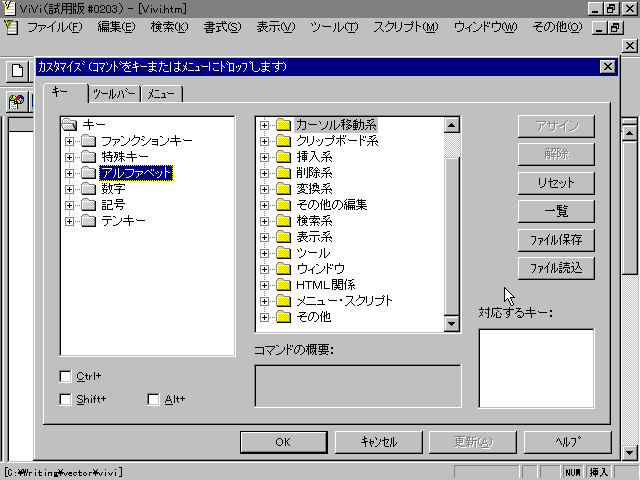Click the その他の編集 folder icon
This screenshot has height=480, width=640.
pos(283,205)
